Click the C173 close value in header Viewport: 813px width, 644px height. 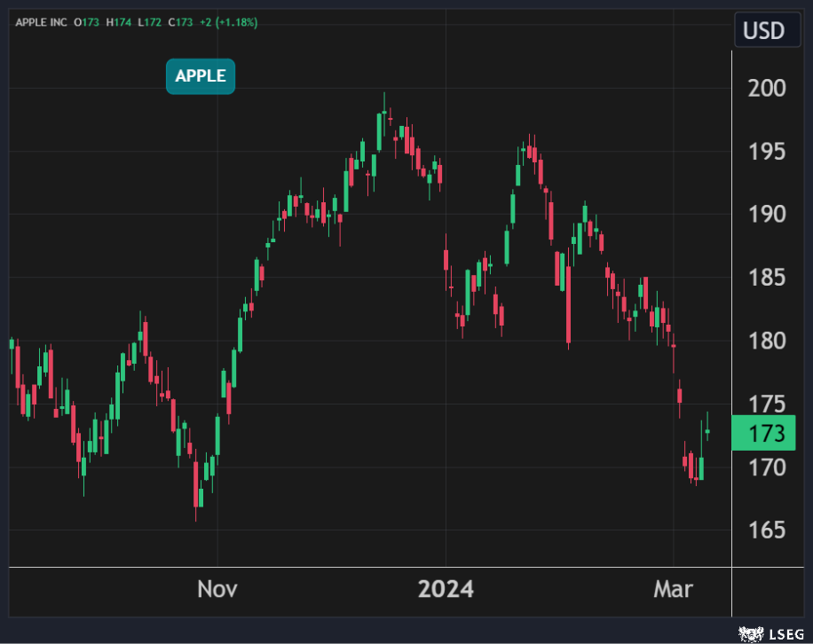185,22
